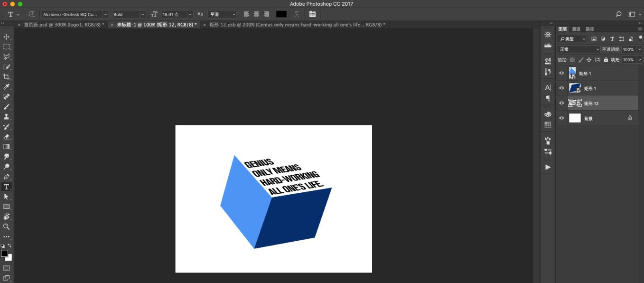This screenshot has height=283, width=644.
Task: Select the Pen tool
Action: 7,177
